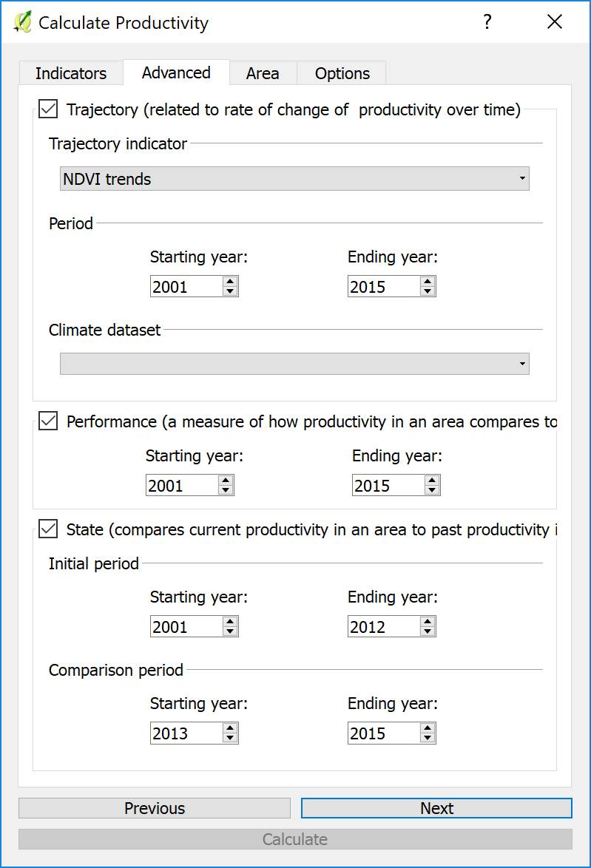Click the help question mark button
The width and height of the screenshot is (591, 868).
487,22
